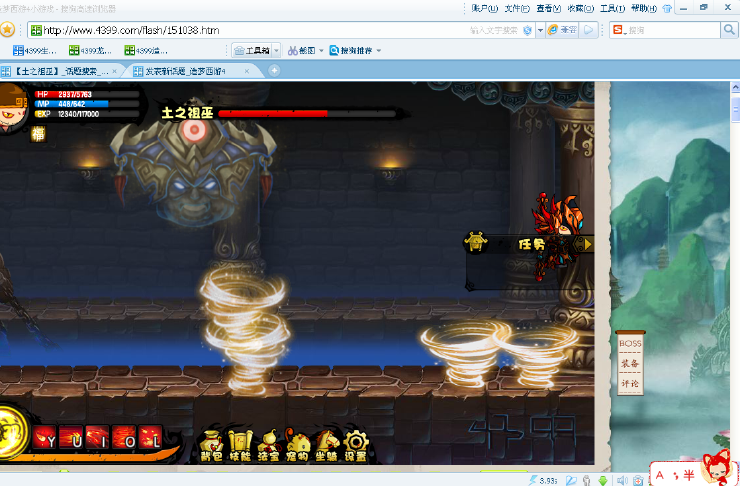Open the 技能 skills scroll icon
The image size is (740, 486).
240,446
